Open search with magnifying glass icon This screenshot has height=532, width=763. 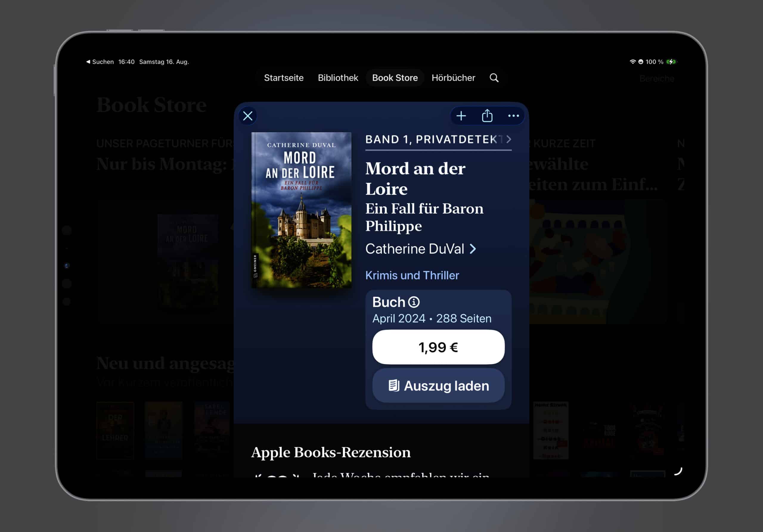(x=494, y=78)
